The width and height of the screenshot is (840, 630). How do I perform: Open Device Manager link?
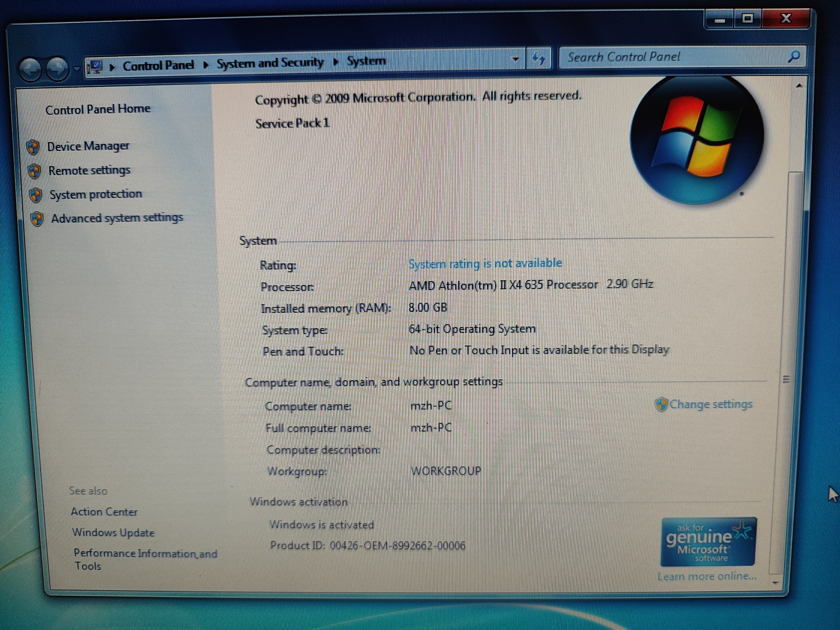(x=88, y=146)
